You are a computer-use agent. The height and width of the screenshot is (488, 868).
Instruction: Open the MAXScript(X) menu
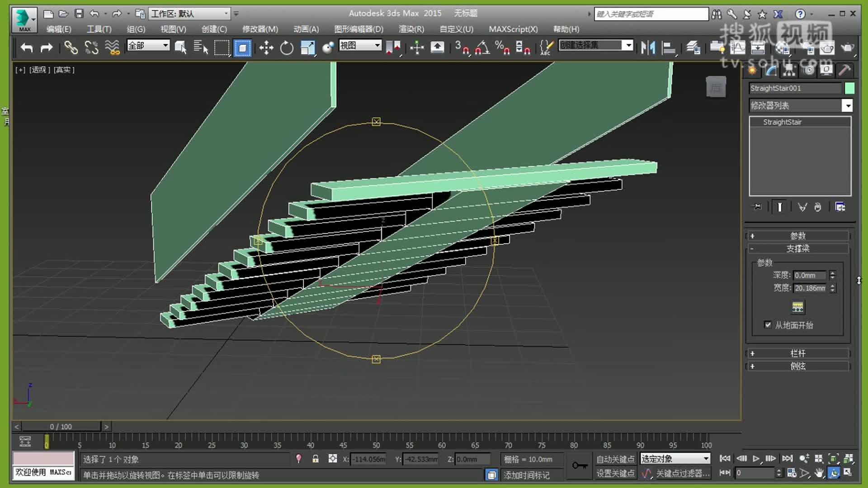(x=513, y=29)
